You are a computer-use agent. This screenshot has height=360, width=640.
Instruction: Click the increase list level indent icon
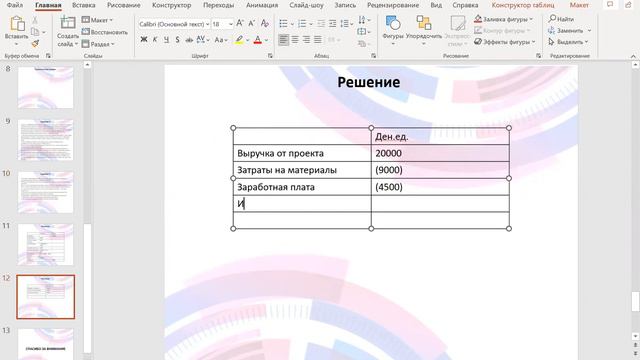click(x=333, y=24)
